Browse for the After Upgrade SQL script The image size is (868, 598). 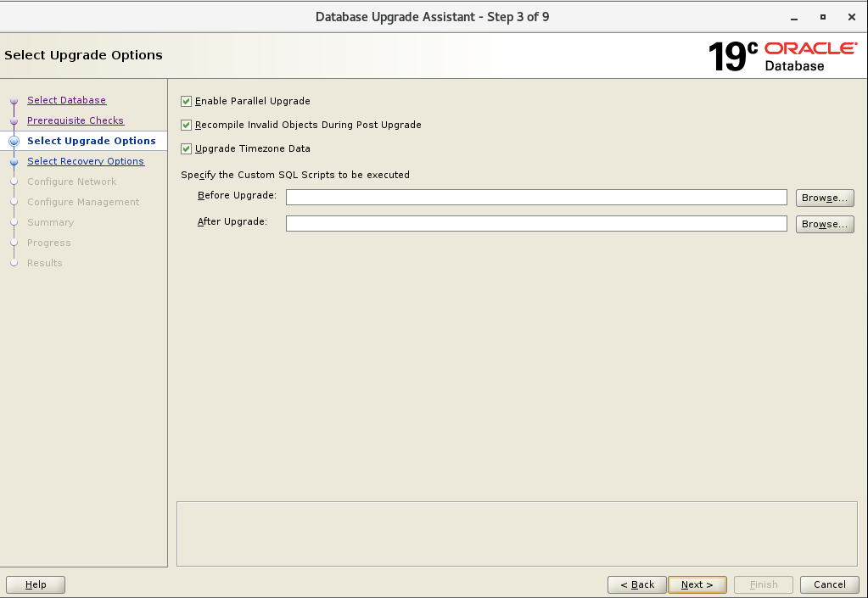point(825,224)
